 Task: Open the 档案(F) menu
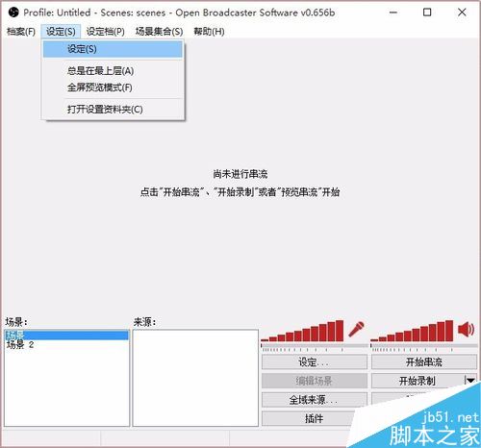21,32
